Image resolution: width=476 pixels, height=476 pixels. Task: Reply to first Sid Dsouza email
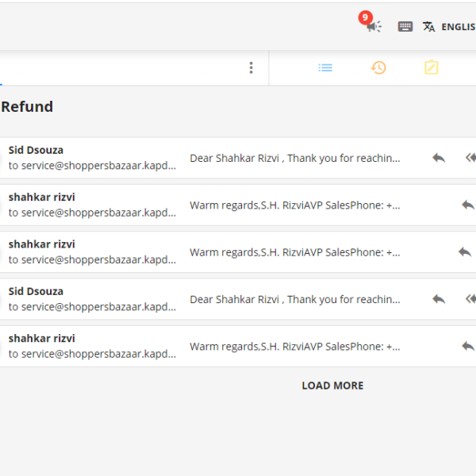pos(439,158)
